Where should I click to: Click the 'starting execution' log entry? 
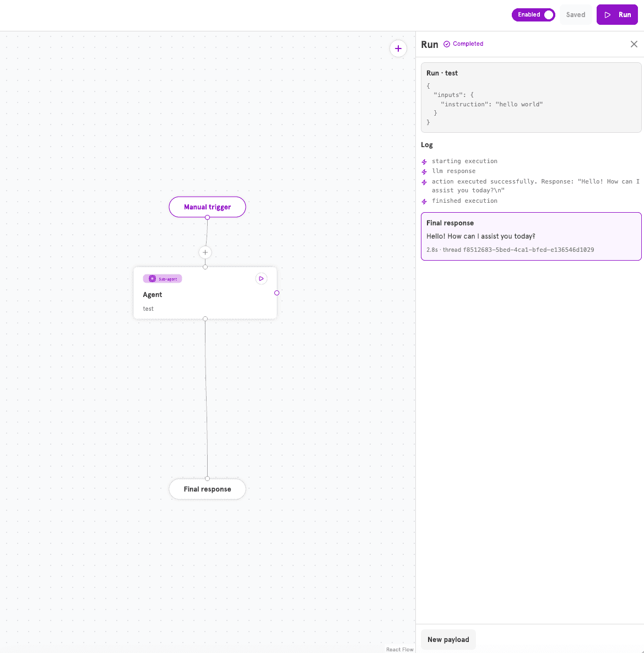tap(464, 161)
